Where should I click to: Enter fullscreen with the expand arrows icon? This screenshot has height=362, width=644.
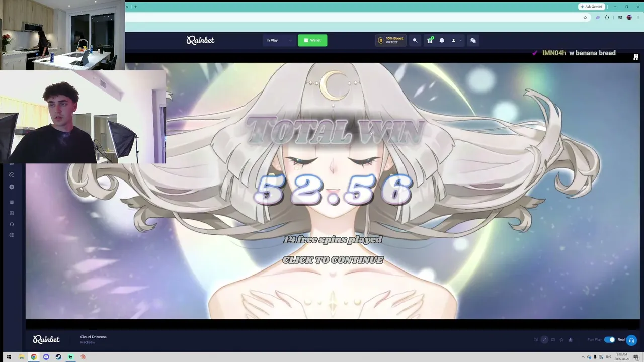544,340
